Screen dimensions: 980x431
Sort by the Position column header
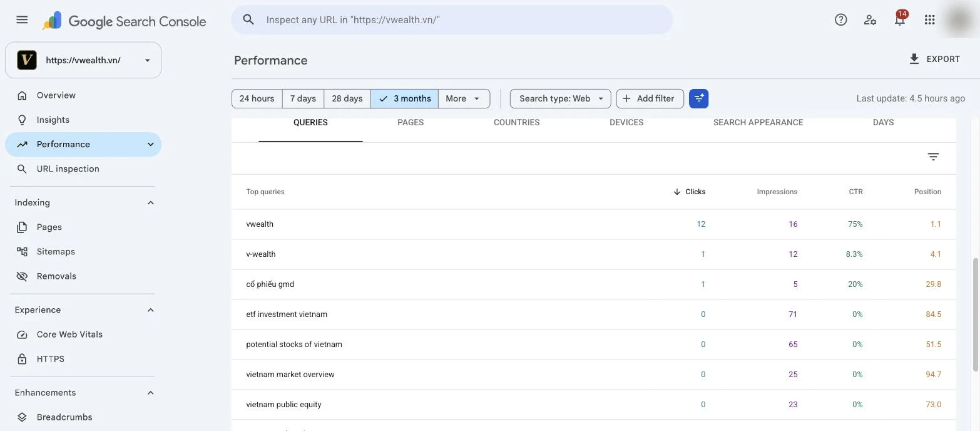coord(927,192)
